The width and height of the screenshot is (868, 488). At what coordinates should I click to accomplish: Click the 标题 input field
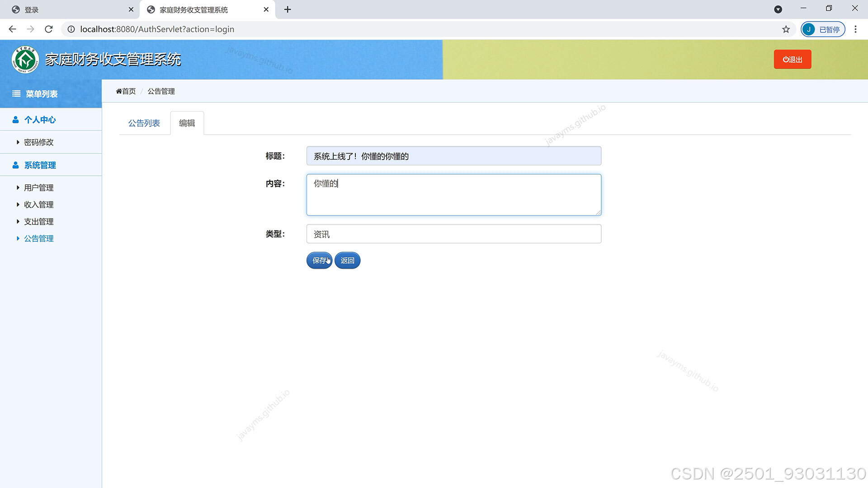click(x=453, y=156)
